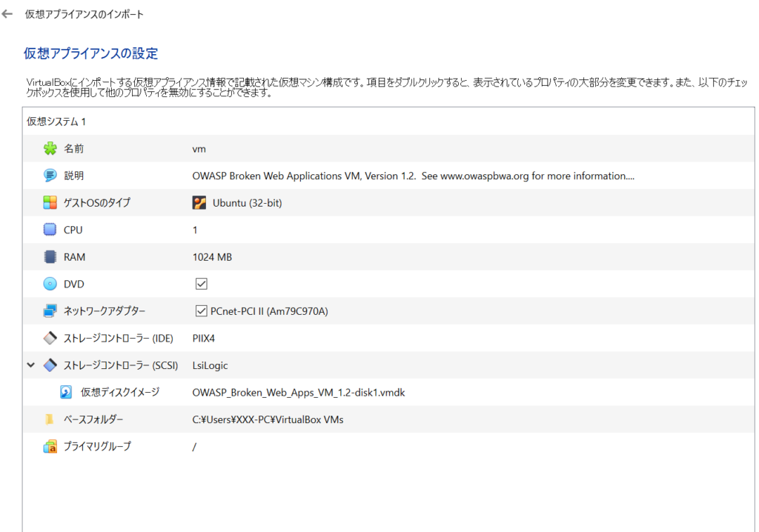Collapse the SCSI storage controller entry
The width and height of the screenshot is (759, 532).
coord(30,365)
